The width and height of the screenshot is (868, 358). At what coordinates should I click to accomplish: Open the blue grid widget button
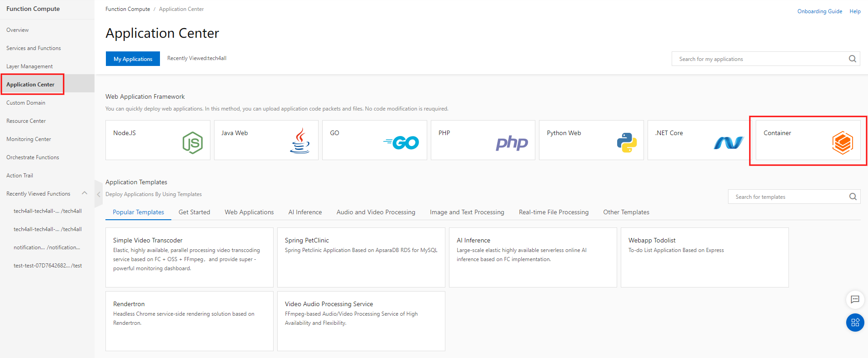[855, 323]
